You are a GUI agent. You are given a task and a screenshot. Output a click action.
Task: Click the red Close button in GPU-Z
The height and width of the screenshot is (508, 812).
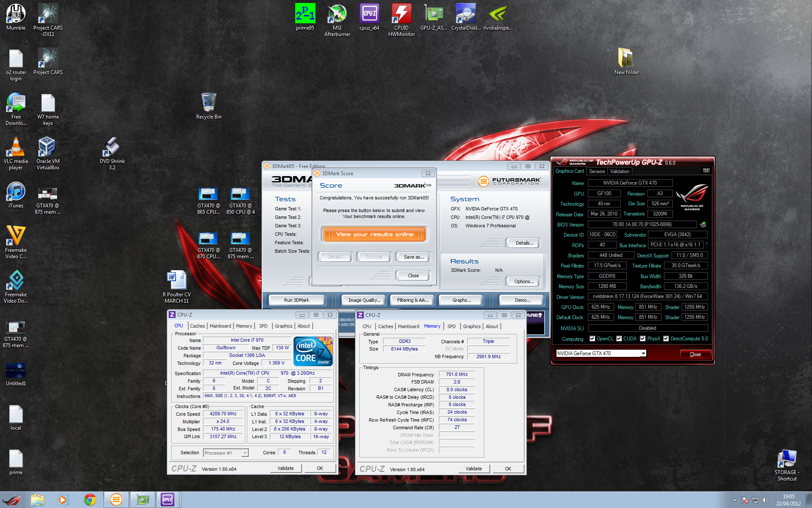pyautogui.click(x=695, y=354)
